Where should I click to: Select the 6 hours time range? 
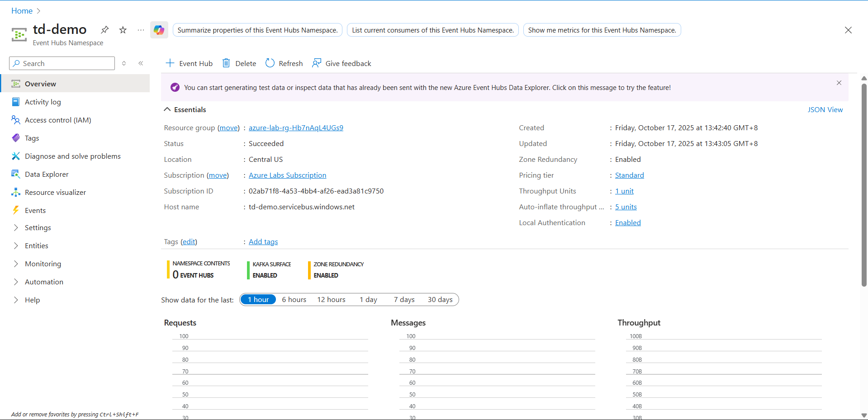tap(294, 300)
